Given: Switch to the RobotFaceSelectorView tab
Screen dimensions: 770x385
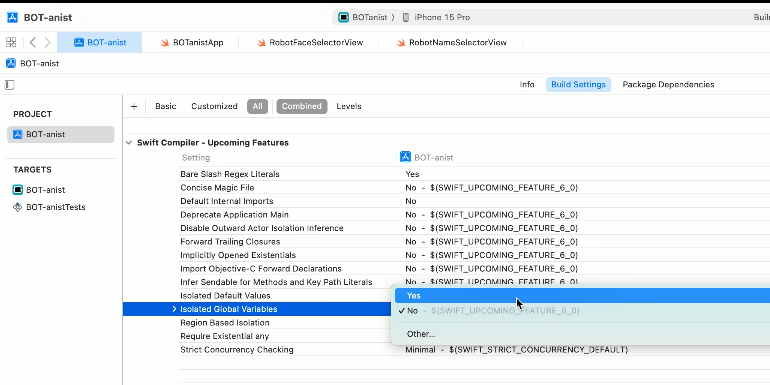Looking at the screenshot, I should tap(310, 42).
